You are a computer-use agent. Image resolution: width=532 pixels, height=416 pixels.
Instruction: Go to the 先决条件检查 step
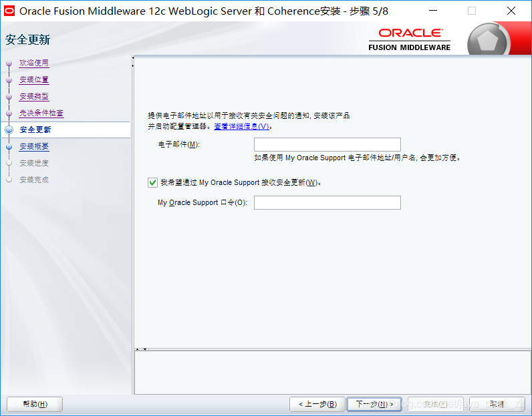point(41,113)
